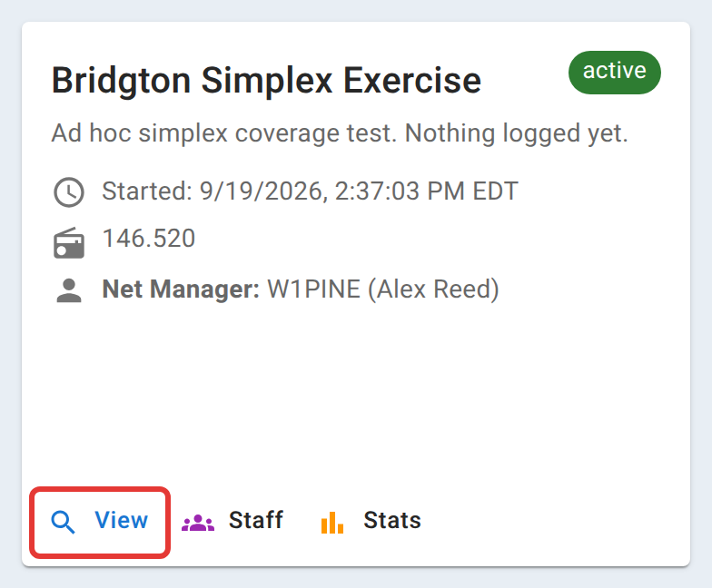Click the Started 9/19/2026 timestamp text

pyautogui.click(x=311, y=191)
